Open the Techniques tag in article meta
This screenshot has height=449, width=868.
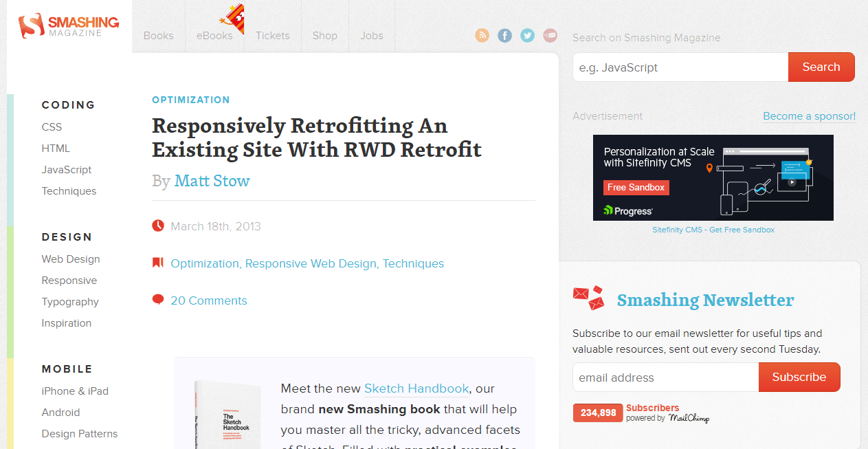[x=414, y=263]
